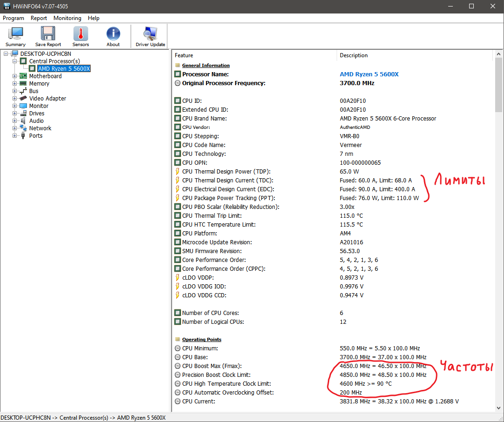
Task: Launch the Driver Update tool
Action: tap(150, 36)
